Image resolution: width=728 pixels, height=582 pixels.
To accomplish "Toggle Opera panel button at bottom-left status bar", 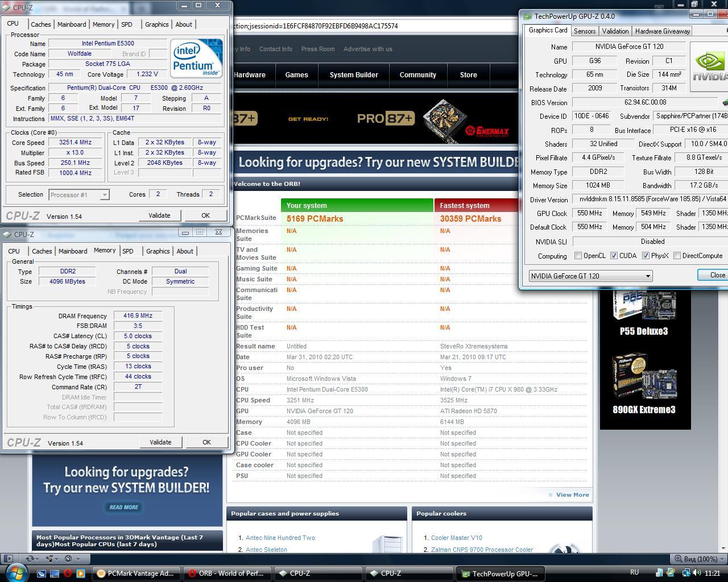I will (7, 559).
